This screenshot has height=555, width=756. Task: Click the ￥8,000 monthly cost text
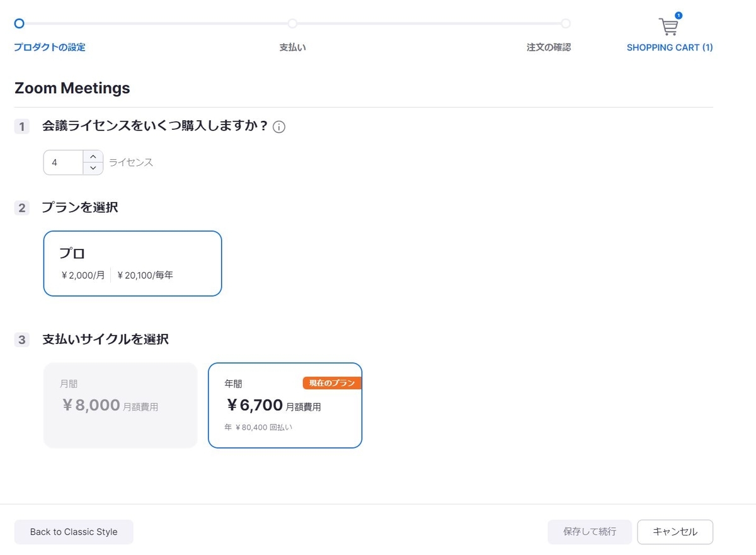point(91,405)
